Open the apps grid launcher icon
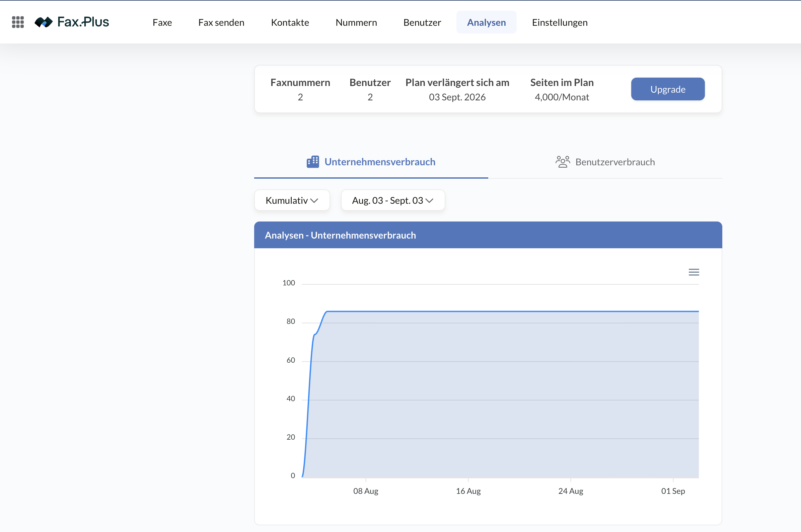 point(18,22)
